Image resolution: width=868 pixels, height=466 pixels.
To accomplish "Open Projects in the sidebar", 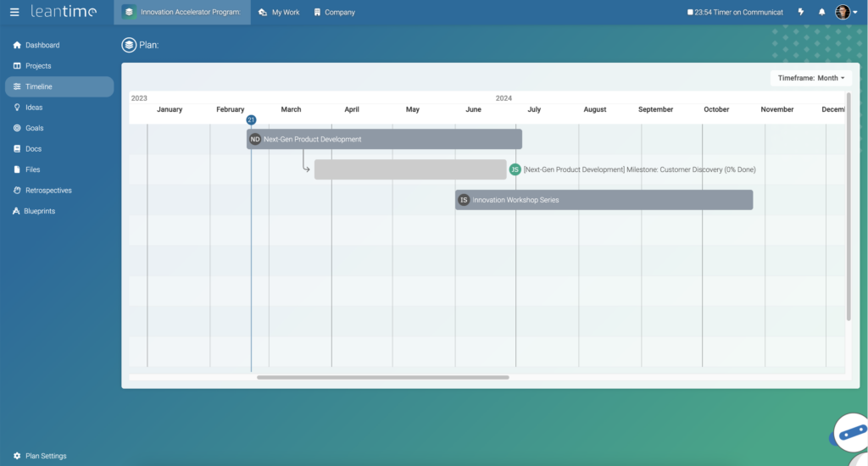I will 59,66.
